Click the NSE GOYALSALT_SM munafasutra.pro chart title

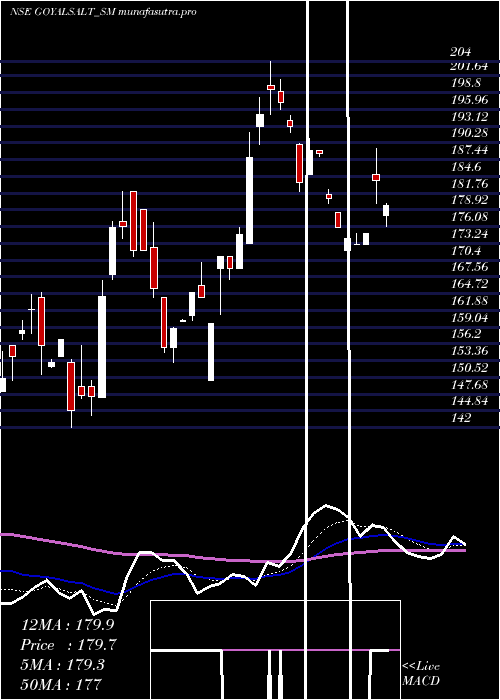click(103, 12)
